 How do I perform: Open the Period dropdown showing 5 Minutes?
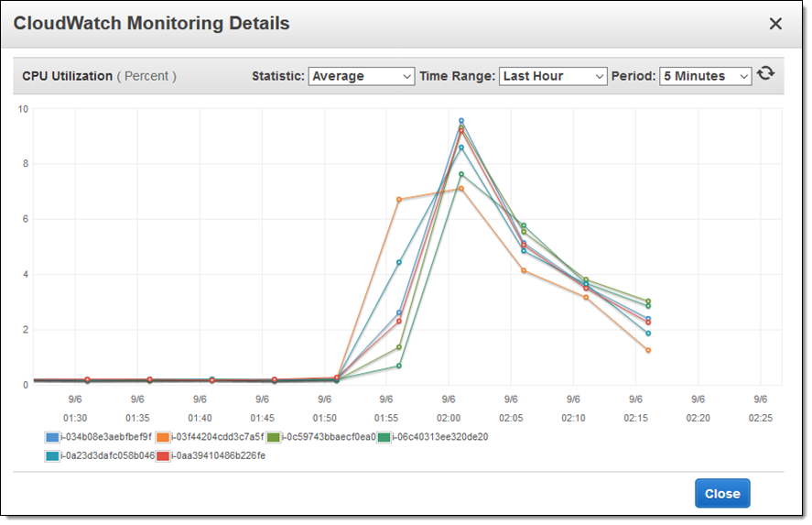pos(705,76)
